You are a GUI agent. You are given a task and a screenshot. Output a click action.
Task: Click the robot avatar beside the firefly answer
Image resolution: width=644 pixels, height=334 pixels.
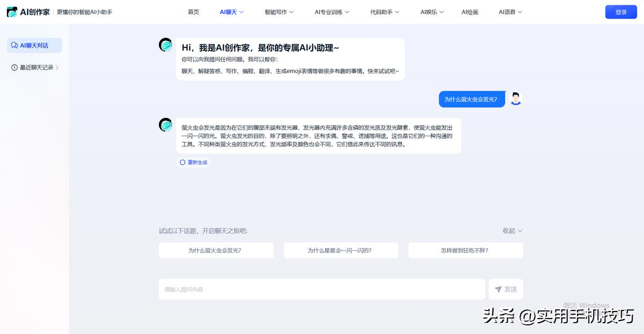165,124
